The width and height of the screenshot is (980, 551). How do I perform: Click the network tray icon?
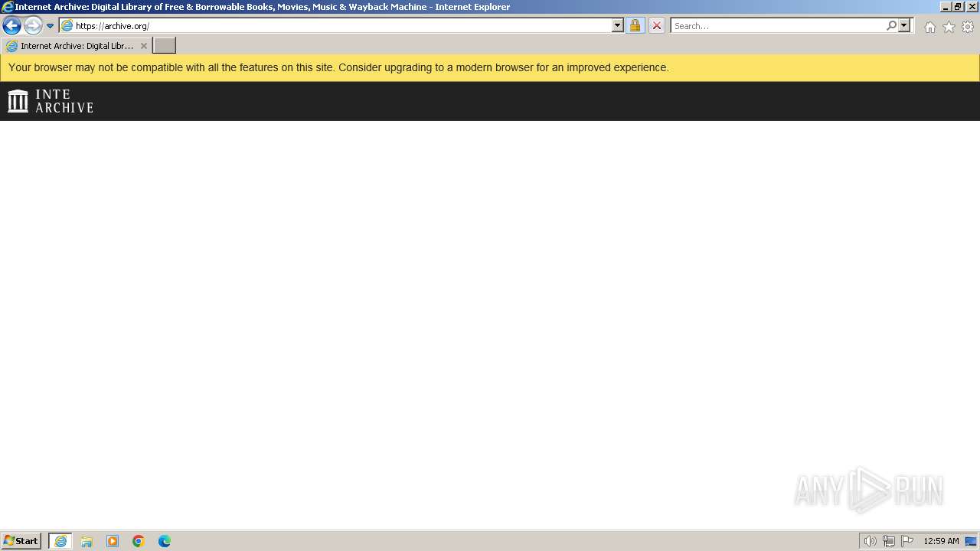888,541
